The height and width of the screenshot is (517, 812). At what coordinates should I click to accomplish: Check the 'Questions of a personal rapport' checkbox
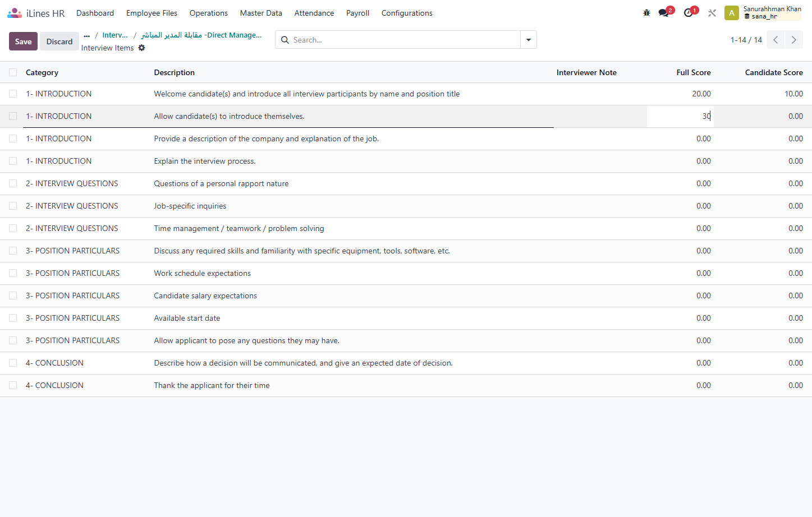pyautogui.click(x=13, y=183)
